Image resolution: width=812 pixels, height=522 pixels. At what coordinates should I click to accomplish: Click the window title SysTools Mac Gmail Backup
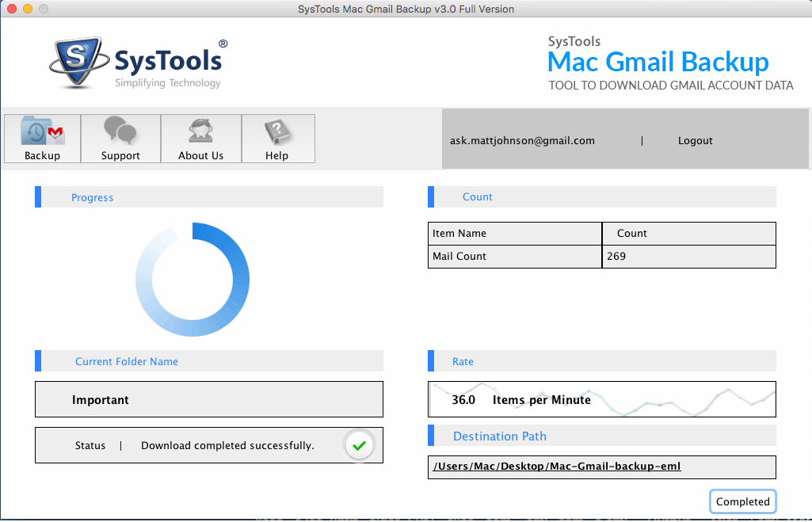click(406, 9)
